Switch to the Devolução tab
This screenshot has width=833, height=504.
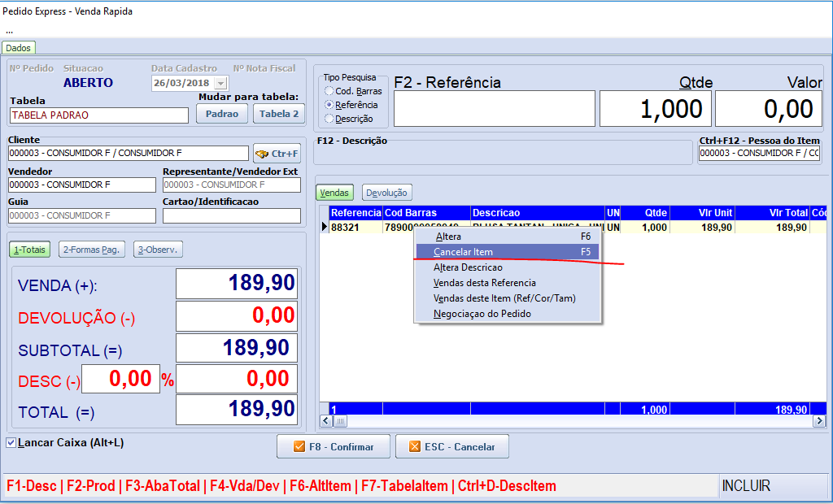(387, 193)
